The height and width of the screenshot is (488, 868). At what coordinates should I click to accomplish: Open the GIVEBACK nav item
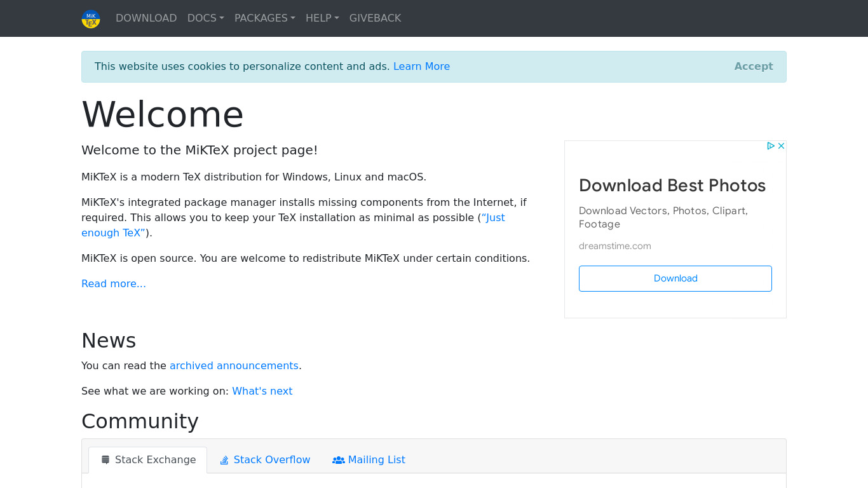375,18
